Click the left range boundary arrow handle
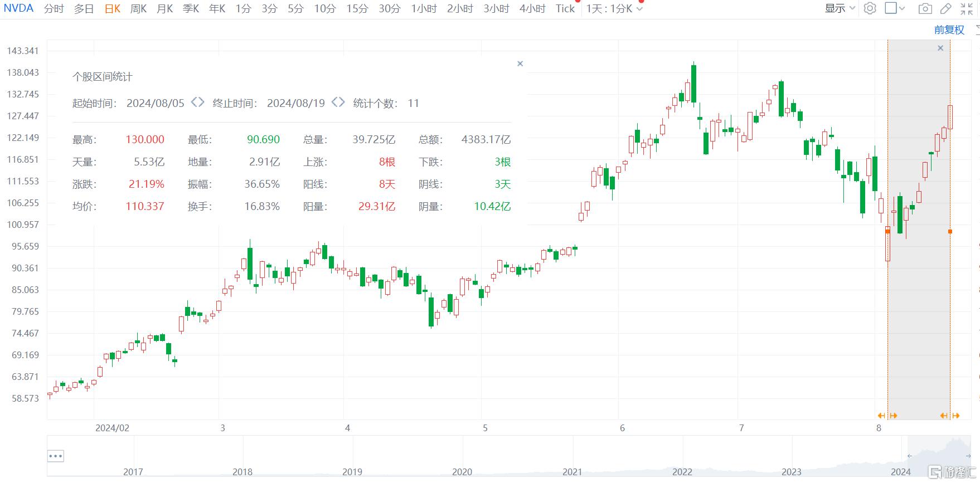Image resolution: width=980 pixels, height=483 pixels. [887, 416]
